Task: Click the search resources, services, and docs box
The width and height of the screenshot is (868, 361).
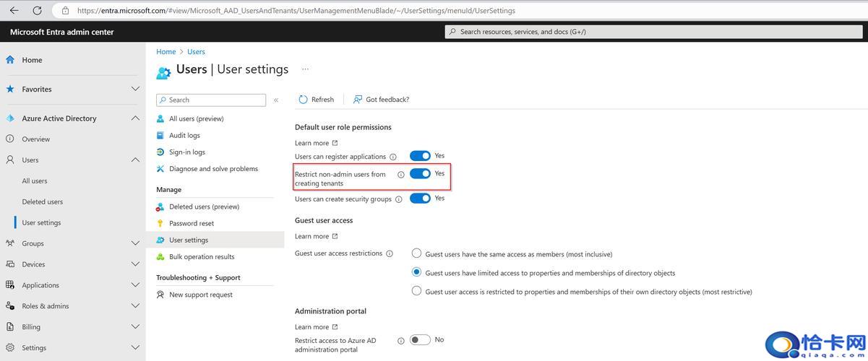Action: 650,32
